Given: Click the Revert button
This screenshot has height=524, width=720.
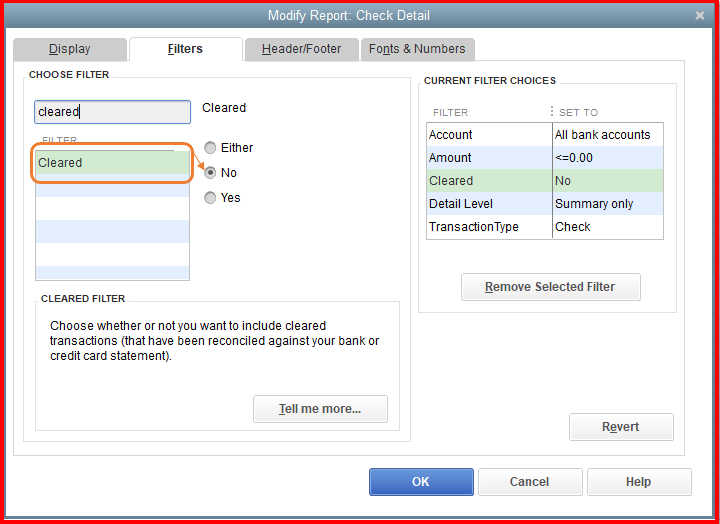Looking at the screenshot, I should point(621,427).
